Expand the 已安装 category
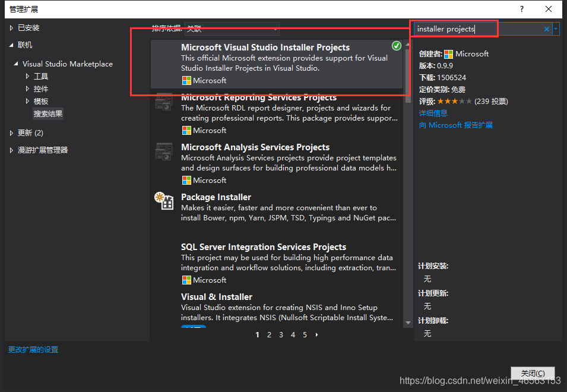The width and height of the screenshot is (567, 392). pos(11,28)
